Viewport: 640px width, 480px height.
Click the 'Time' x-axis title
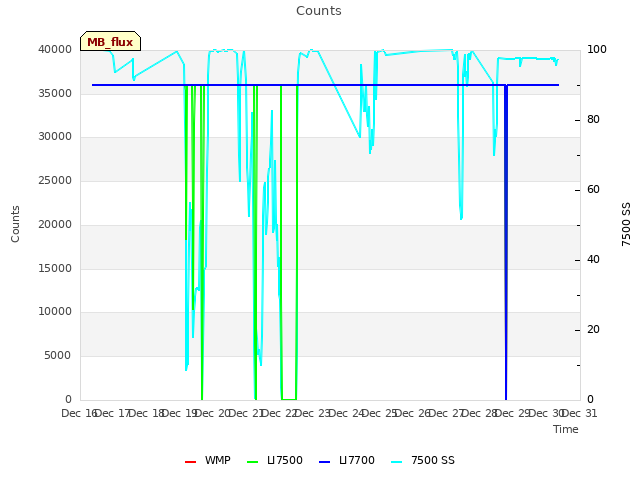[x=566, y=429]
